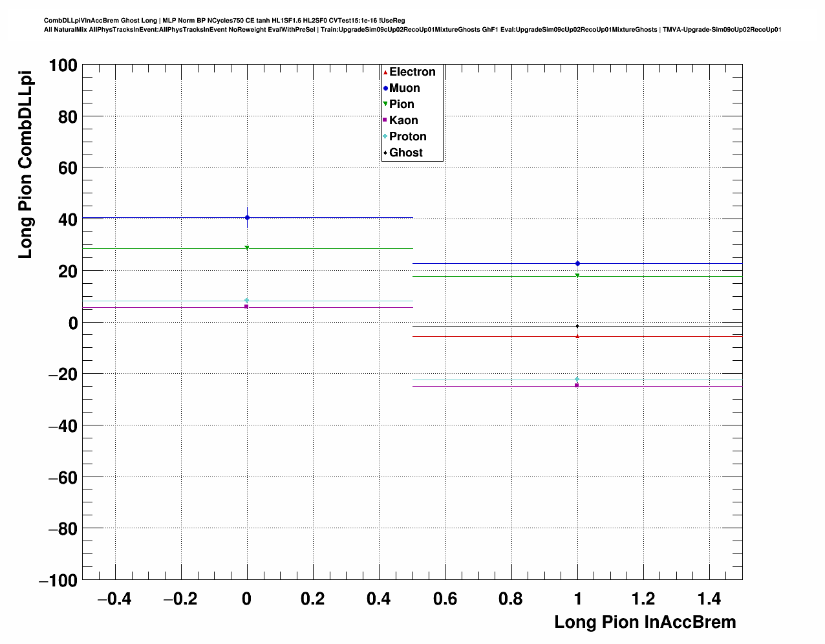Screen dimensions: 825x644
Task: Click the Y axis label −40
Action: 63,426
